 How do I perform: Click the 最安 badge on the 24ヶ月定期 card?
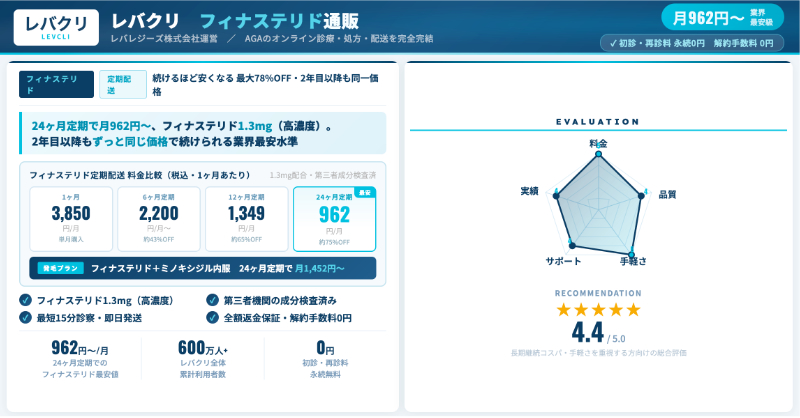coord(364,192)
